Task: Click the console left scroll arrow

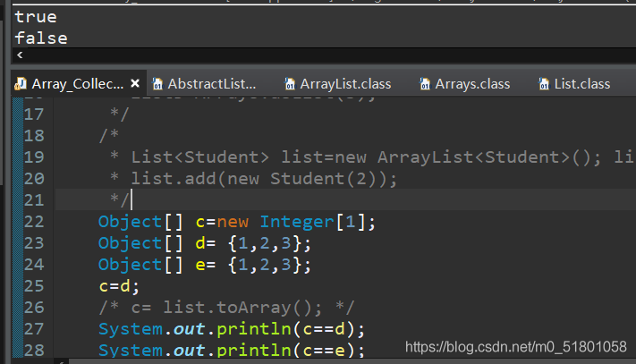Action: (x=20, y=55)
